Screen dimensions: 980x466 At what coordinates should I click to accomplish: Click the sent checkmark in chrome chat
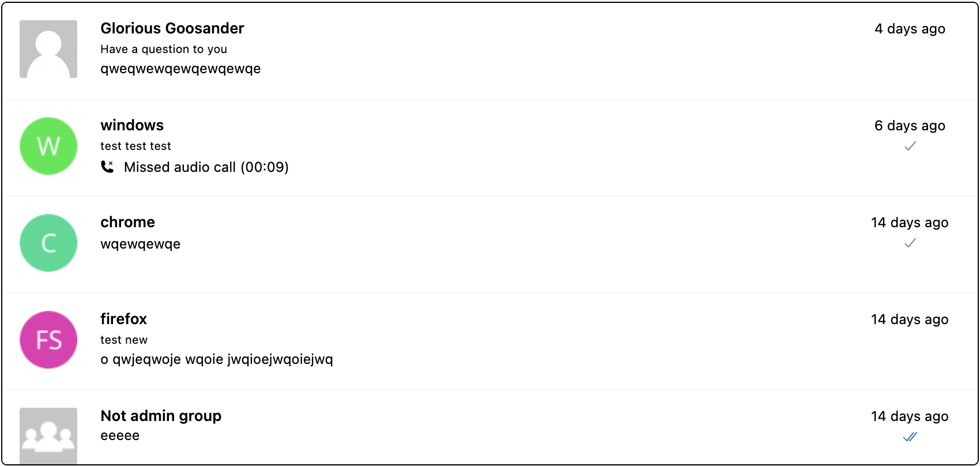click(910, 243)
